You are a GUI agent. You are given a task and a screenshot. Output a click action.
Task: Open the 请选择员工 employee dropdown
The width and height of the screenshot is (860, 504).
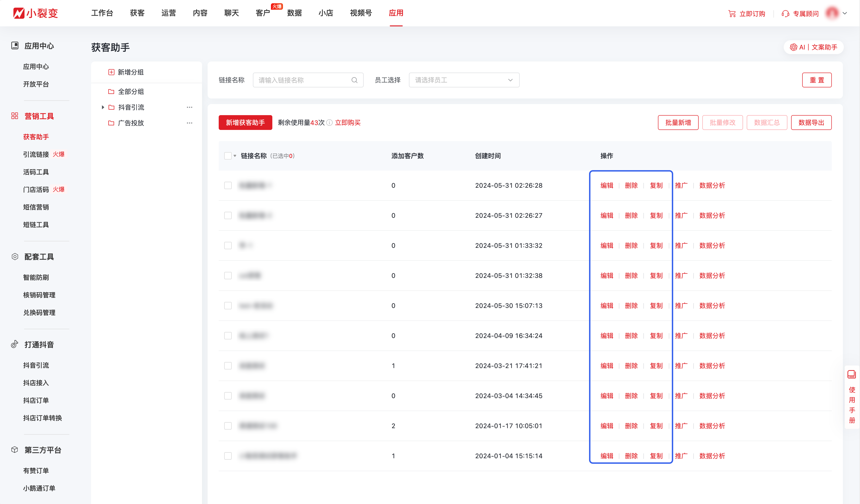pyautogui.click(x=464, y=80)
